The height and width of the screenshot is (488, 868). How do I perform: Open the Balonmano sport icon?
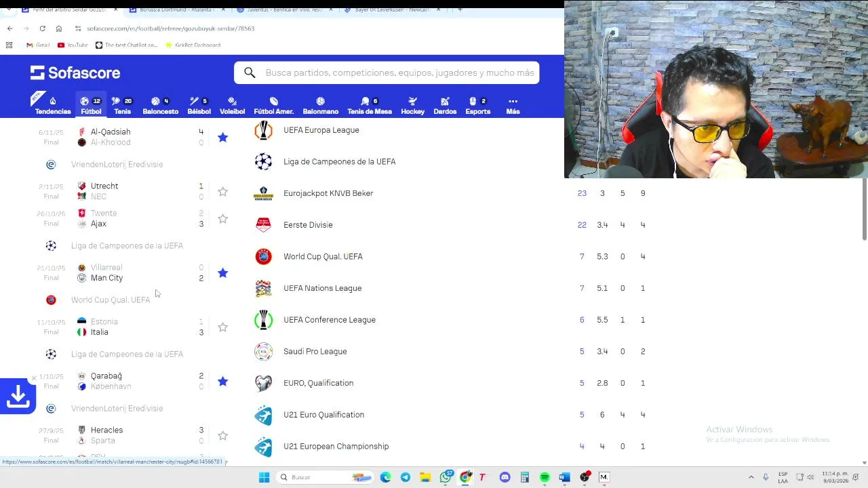tap(320, 105)
